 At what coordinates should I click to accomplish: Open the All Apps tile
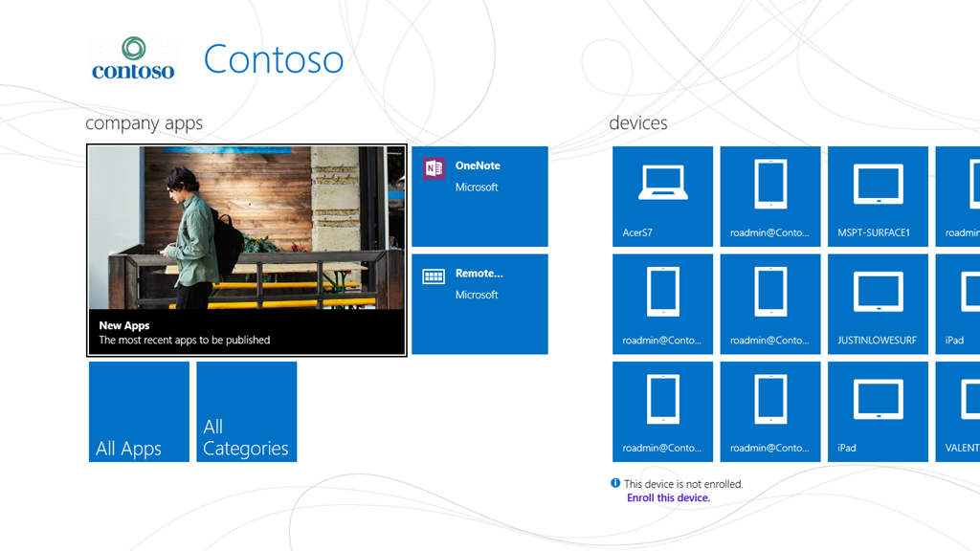pyautogui.click(x=139, y=411)
